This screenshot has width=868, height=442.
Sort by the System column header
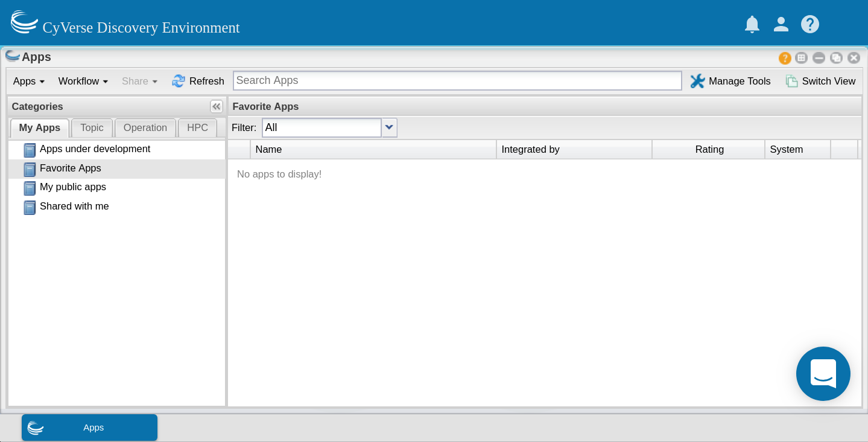point(798,149)
